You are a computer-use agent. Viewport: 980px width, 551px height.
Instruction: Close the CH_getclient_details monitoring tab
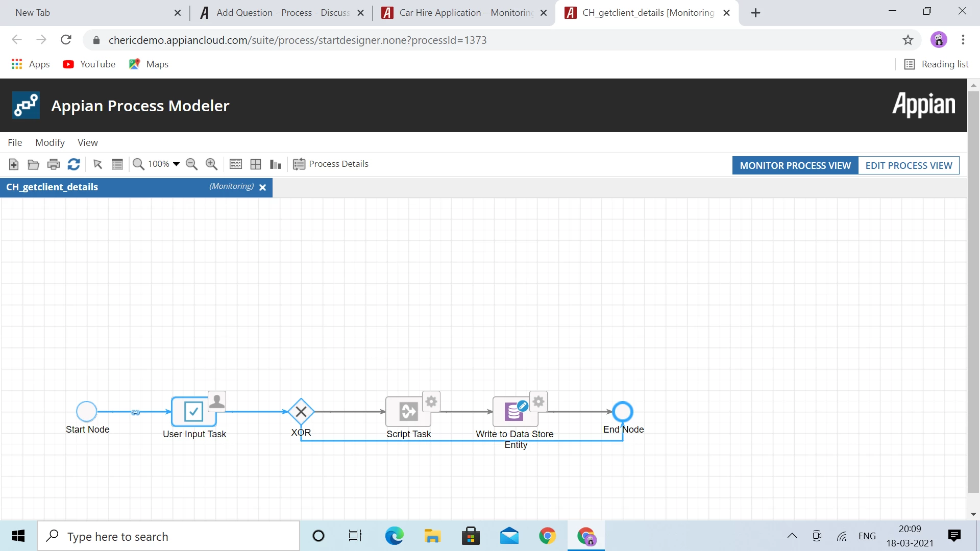pos(263,187)
